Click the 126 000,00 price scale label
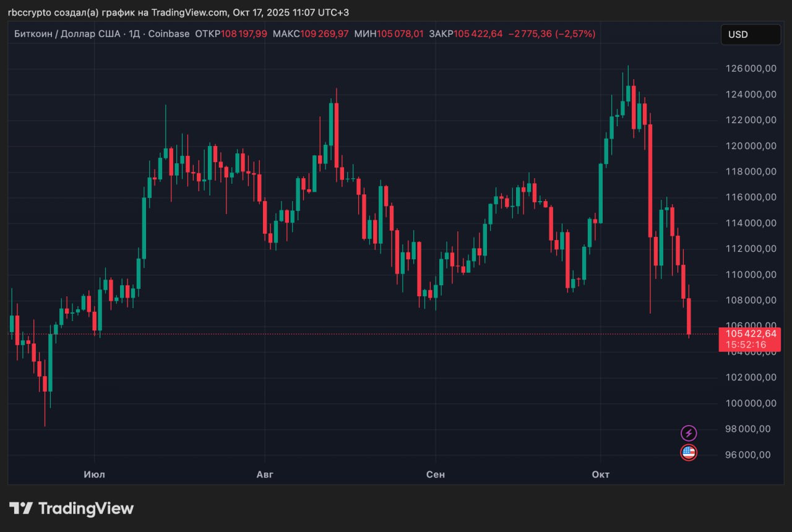 [x=751, y=69]
